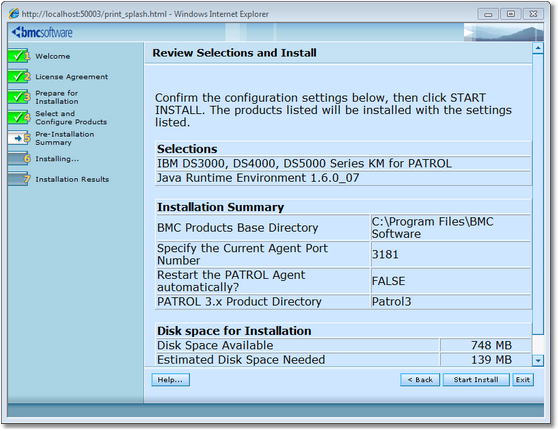
Task: Click the Java Runtime Environment 1.6.0_07 row
Action: 343,178
